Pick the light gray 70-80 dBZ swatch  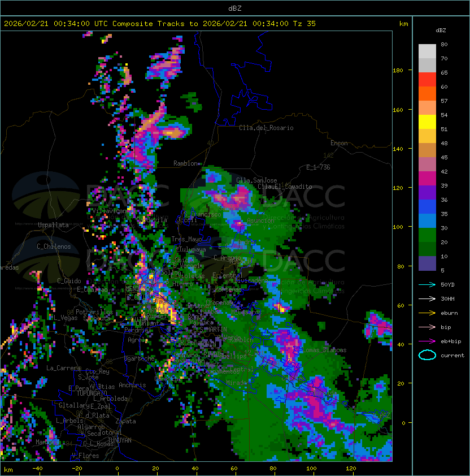[427, 51]
